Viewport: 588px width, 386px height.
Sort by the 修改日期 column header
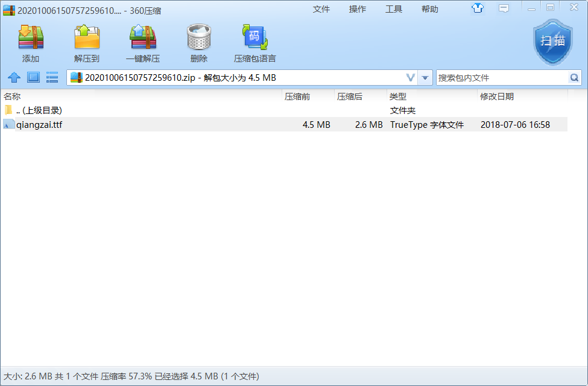point(496,96)
